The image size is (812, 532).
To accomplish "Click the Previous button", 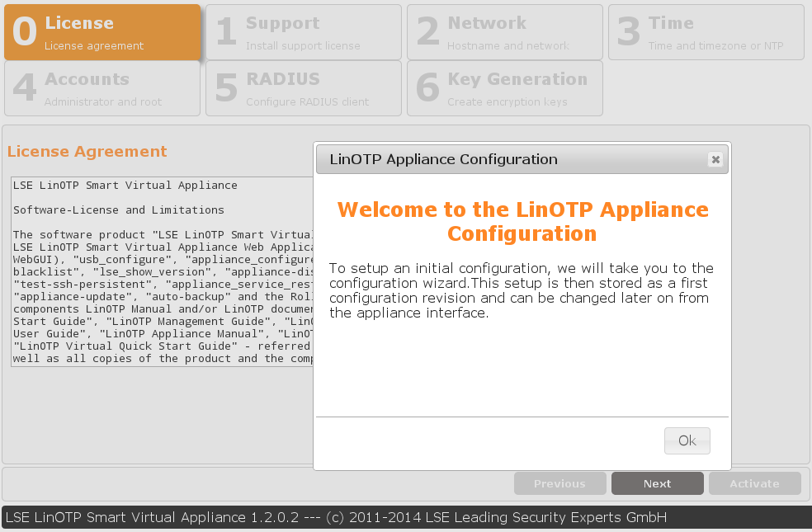I will coord(559,484).
